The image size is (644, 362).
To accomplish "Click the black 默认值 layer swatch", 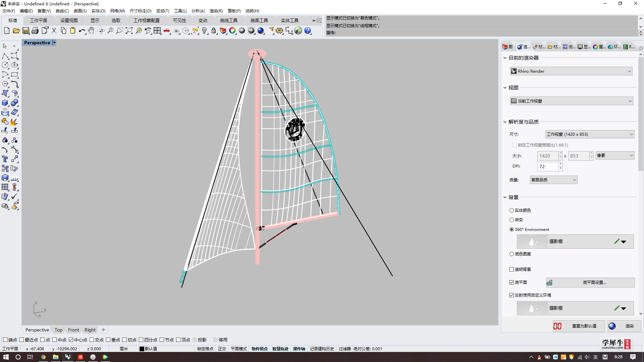I will point(142,349).
